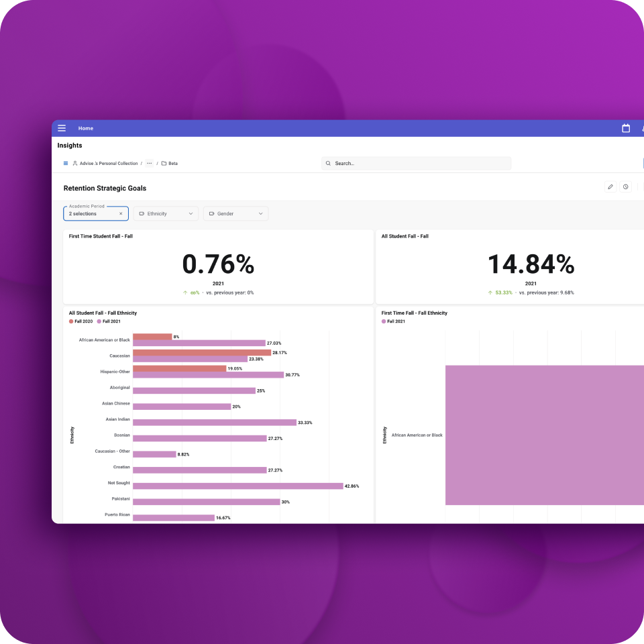The image size is (644, 644).
Task: Click the large bar in First Time Fall chart
Action: (545, 435)
